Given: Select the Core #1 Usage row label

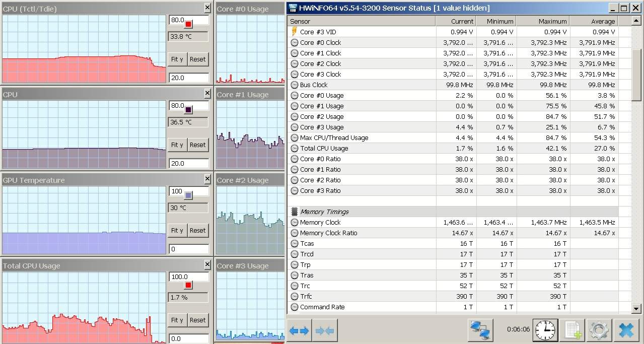Looking at the screenshot, I should pos(322,106).
